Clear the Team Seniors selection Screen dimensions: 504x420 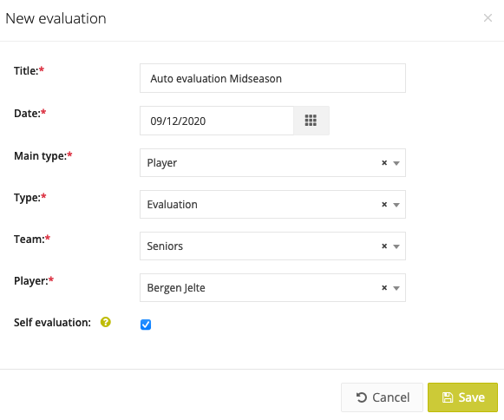[x=384, y=246]
